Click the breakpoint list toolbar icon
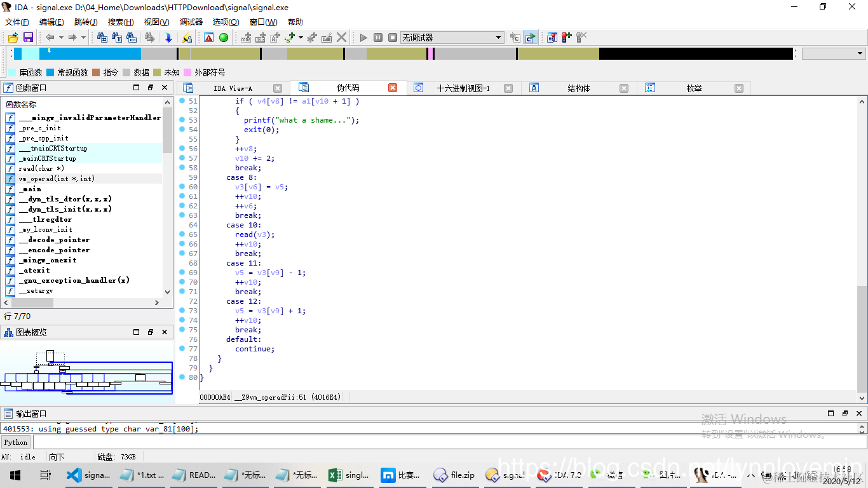Viewport: 868px width, 488px height. click(x=552, y=37)
